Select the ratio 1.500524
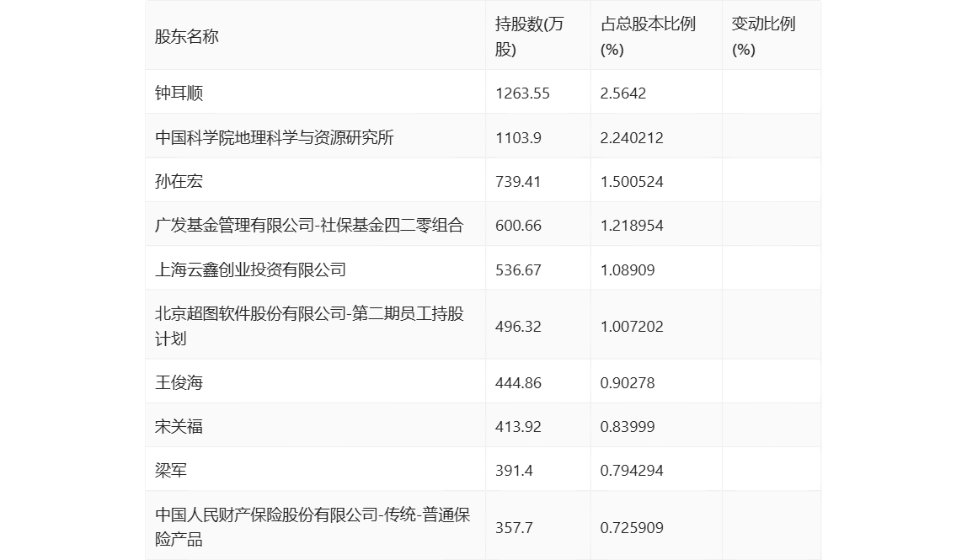The height and width of the screenshot is (560, 967). (632, 181)
